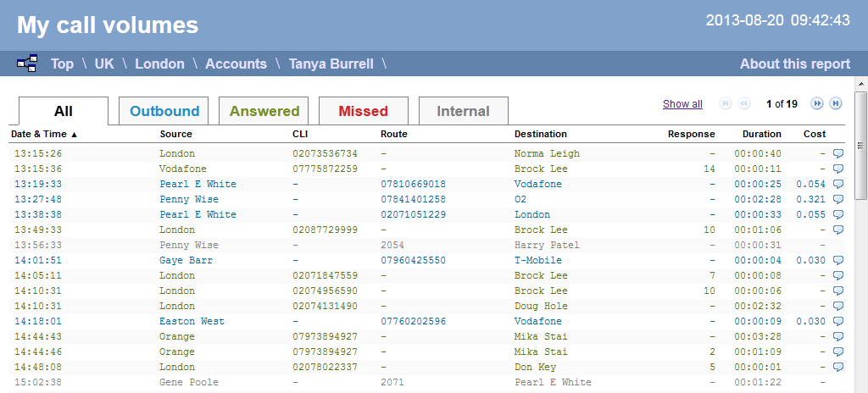The image size is (868, 393).
Task: Click the scrollbar down arrow
Action: point(860,386)
